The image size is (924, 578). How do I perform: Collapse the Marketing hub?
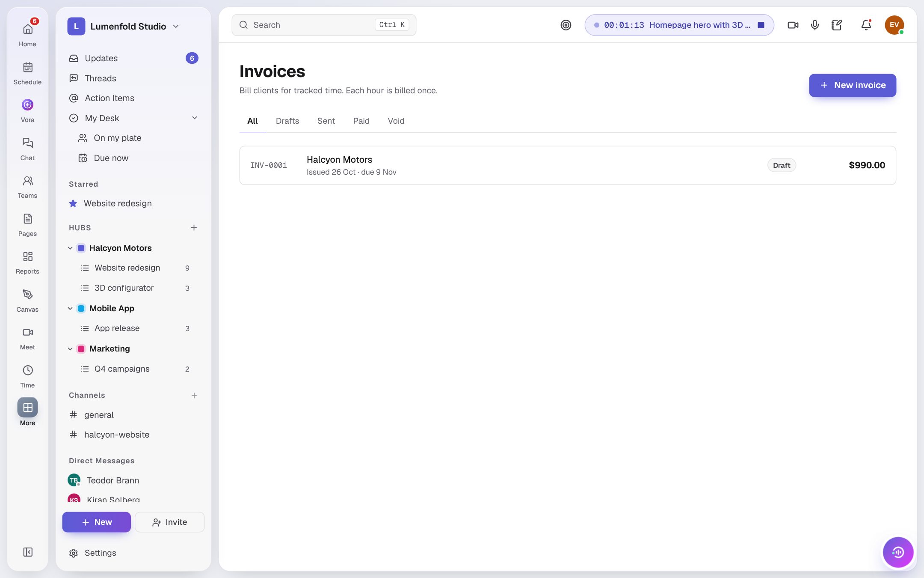pyautogui.click(x=70, y=349)
